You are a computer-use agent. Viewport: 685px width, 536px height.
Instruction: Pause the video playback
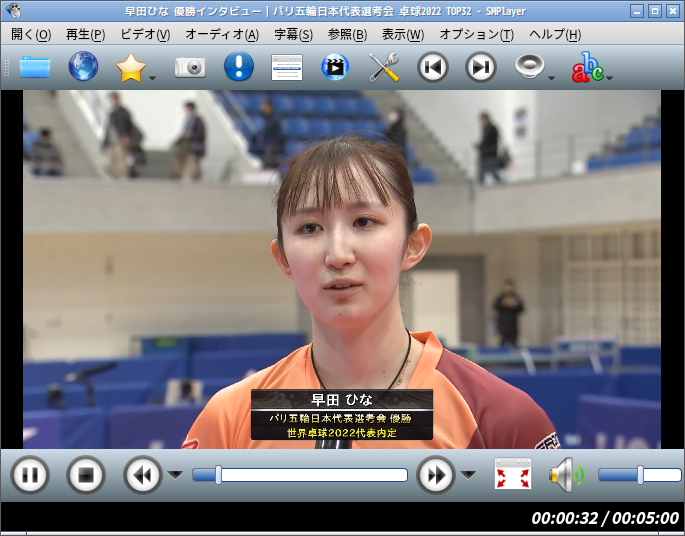(30, 475)
